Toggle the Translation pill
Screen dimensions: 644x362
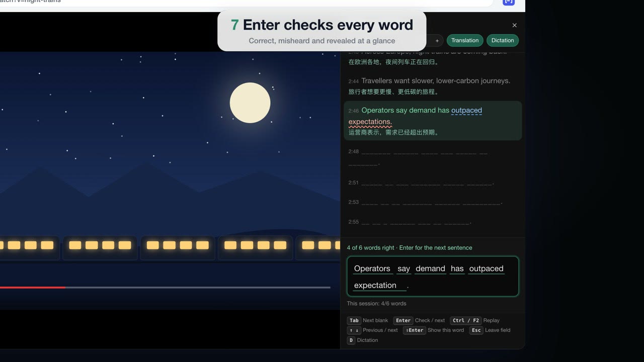pos(465,40)
